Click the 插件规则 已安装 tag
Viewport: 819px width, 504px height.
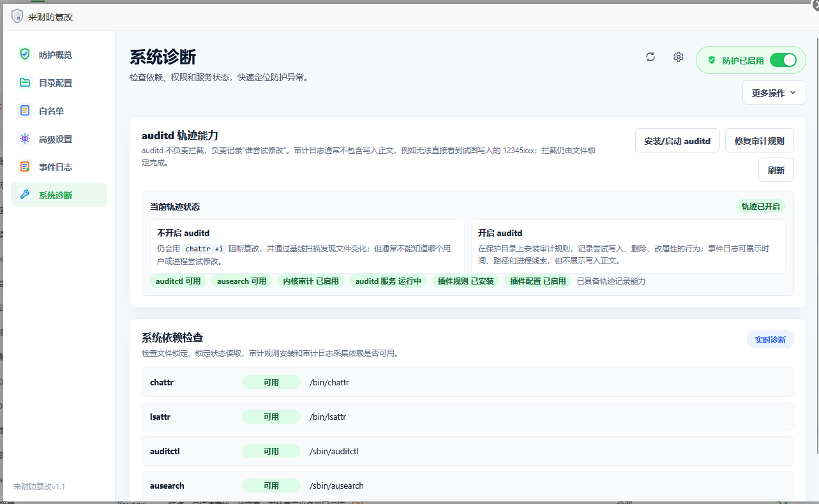[x=466, y=281]
